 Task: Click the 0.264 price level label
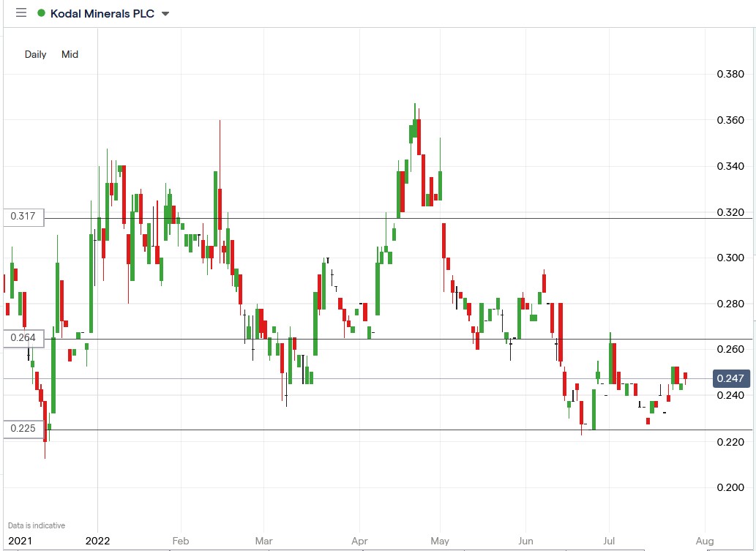(x=22, y=338)
